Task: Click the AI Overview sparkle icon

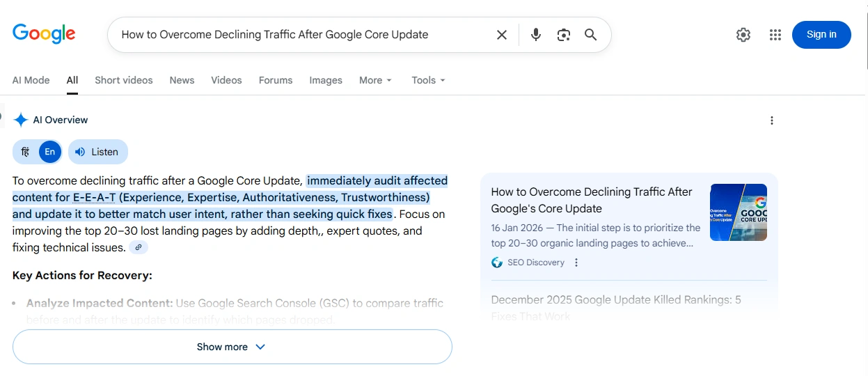Action: tap(21, 120)
